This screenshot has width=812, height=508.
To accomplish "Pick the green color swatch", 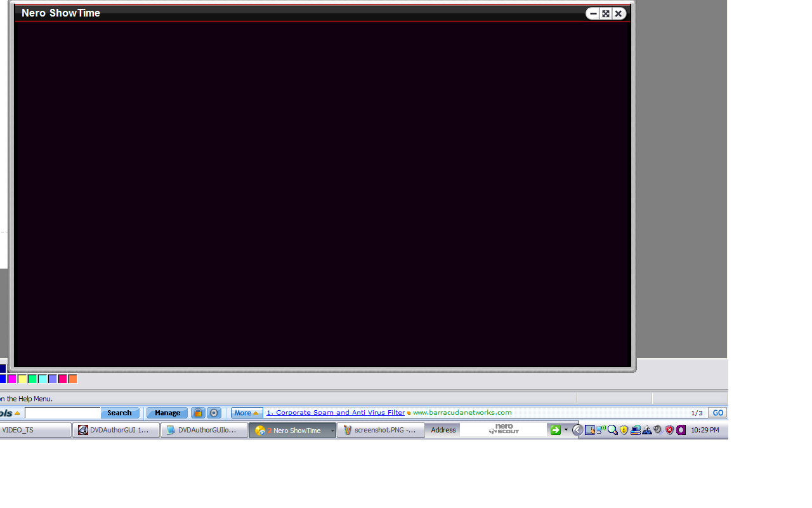I will (x=32, y=379).
